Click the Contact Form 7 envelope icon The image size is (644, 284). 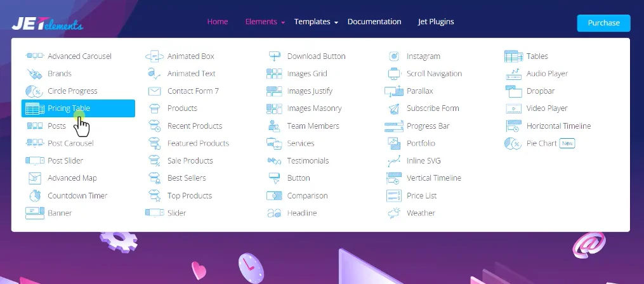tap(154, 91)
